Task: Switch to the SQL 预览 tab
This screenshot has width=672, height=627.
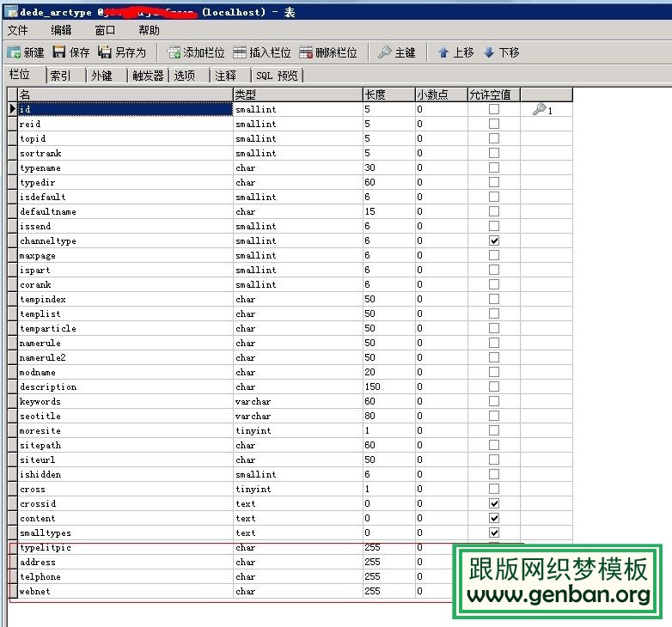Action: [277, 76]
